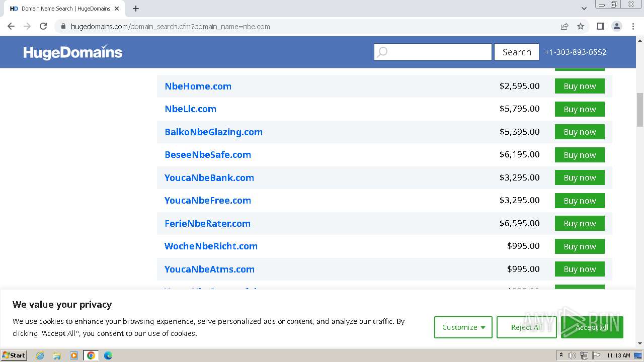Buy now for YoucaNbeBank.com
Screen dimensions: 644x362
(580, 177)
